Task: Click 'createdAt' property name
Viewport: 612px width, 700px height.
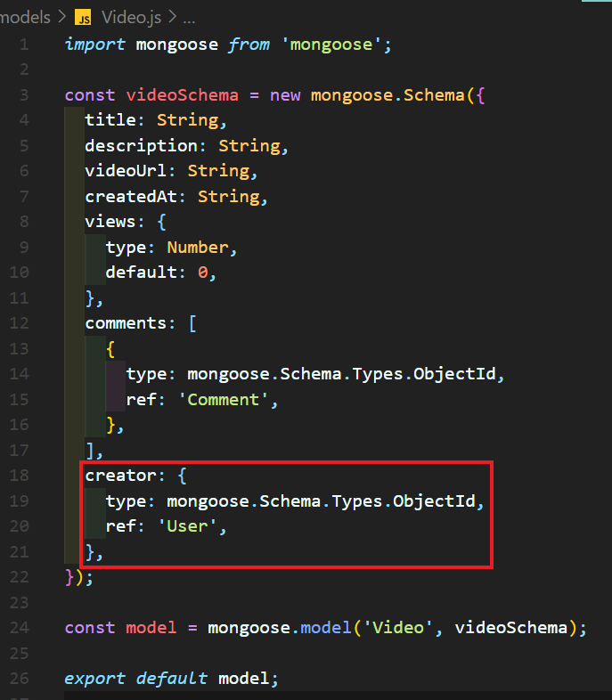Action: coord(131,197)
